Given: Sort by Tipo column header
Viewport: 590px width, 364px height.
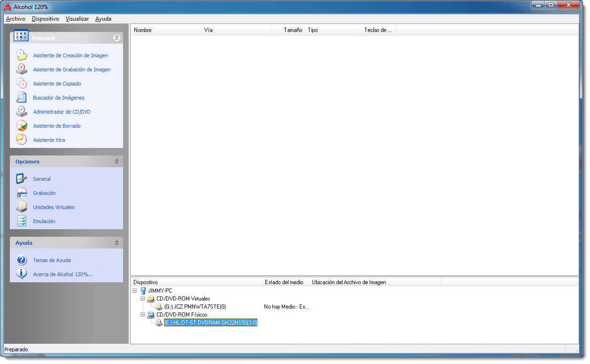Looking at the screenshot, I should click(x=333, y=30).
